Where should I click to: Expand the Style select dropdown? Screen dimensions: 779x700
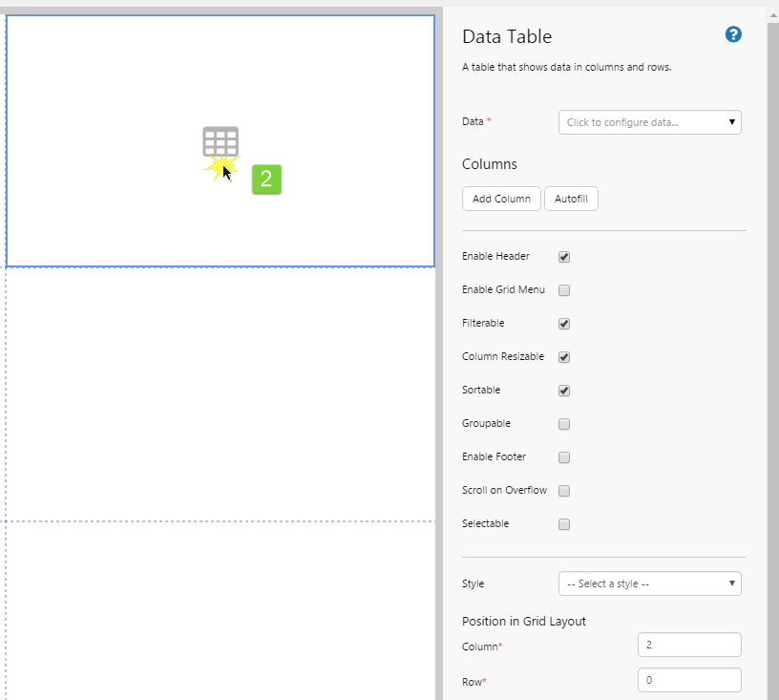point(649,583)
